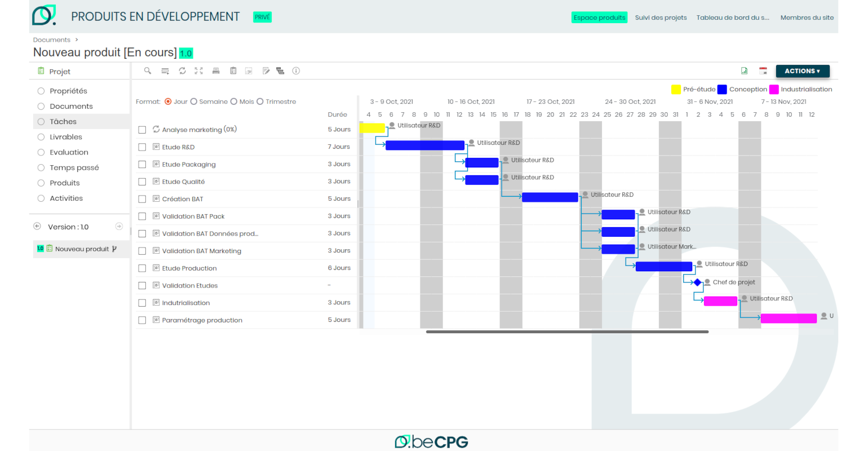Select the Semaine format radio button
This screenshot has width=868, height=451.
(194, 102)
